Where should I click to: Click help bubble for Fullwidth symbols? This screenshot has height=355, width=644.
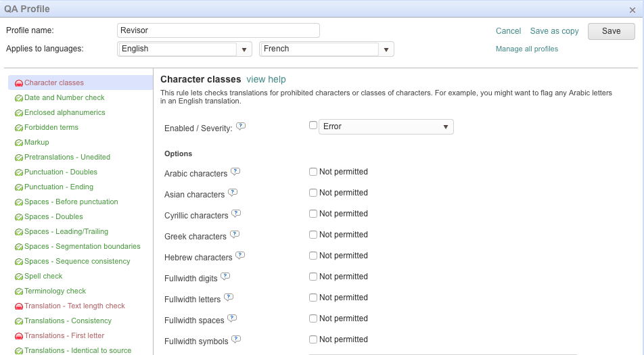pyautogui.click(x=236, y=339)
